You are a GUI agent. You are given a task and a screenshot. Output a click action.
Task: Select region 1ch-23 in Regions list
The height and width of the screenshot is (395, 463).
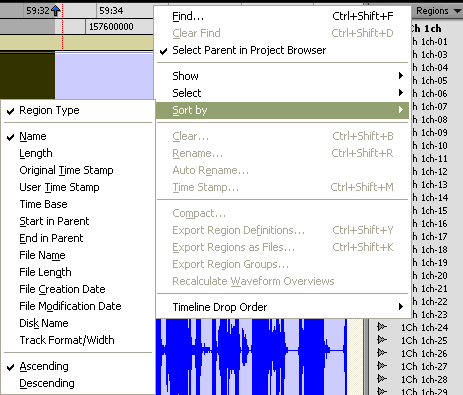430,315
